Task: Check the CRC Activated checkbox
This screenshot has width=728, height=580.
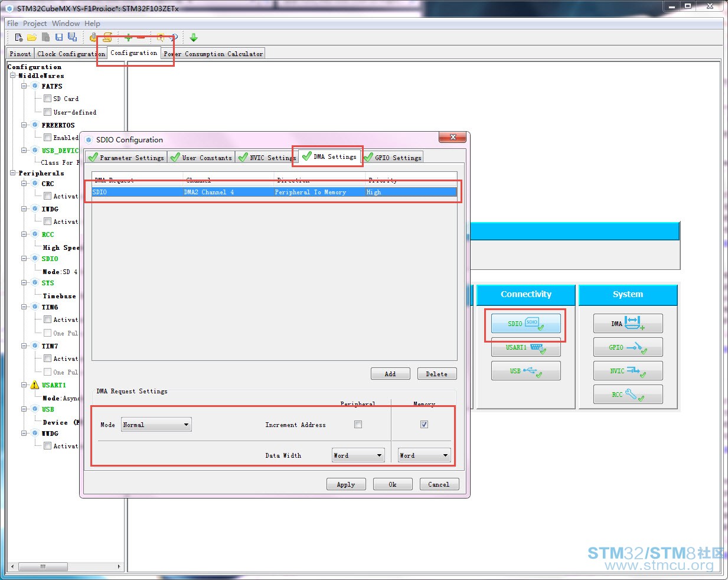Action: [48, 195]
